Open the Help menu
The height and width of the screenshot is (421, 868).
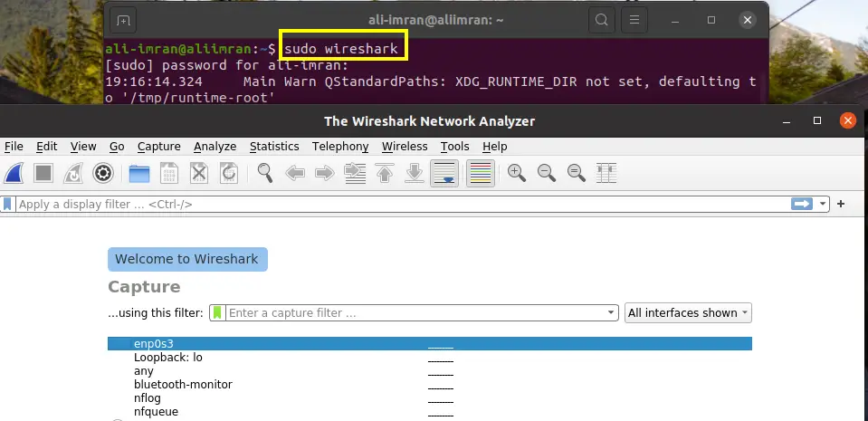[494, 147]
